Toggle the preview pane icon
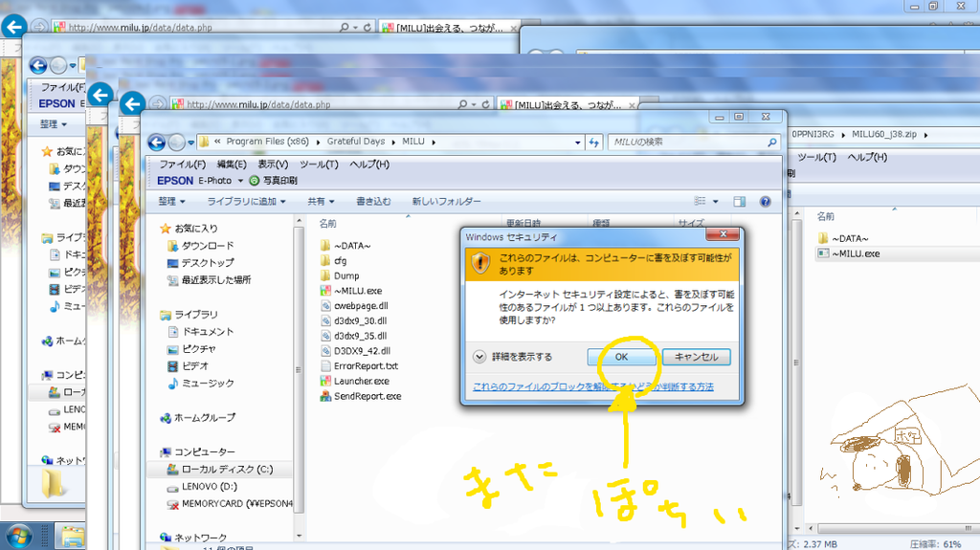The width and height of the screenshot is (980, 550). [740, 201]
